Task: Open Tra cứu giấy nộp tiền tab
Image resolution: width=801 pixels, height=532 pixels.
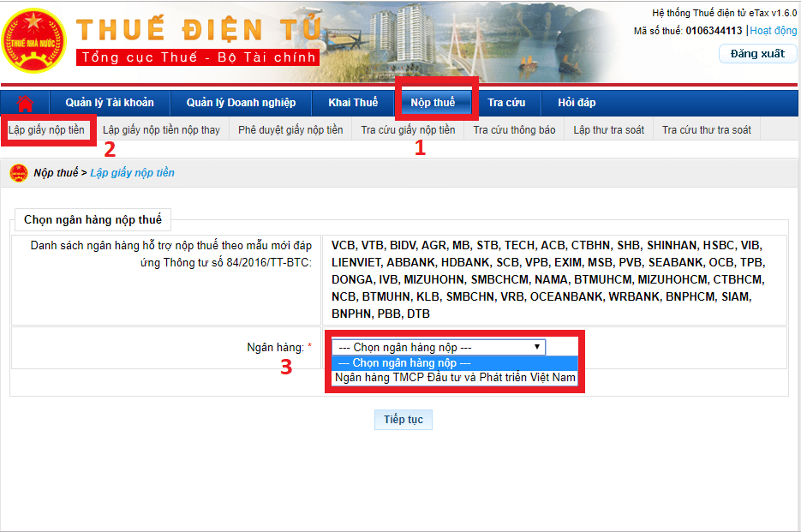Action: point(408,130)
